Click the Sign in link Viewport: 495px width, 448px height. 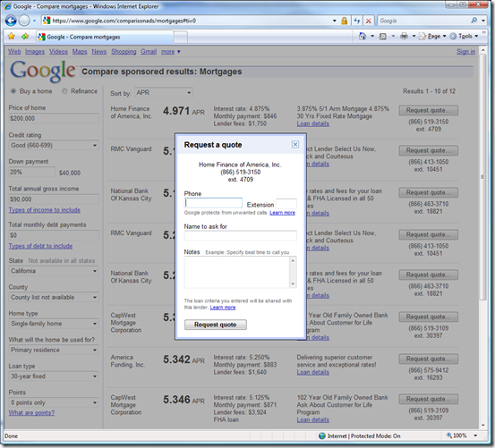click(465, 51)
